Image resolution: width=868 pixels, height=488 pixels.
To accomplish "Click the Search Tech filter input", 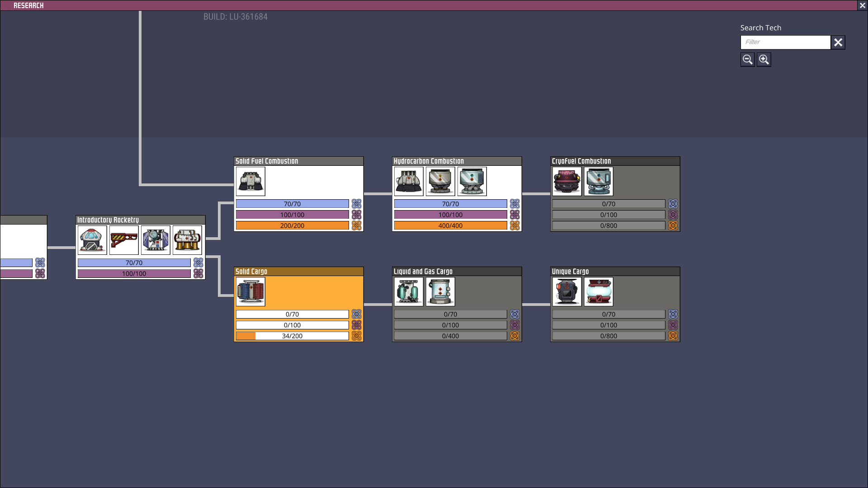I will pos(785,42).
